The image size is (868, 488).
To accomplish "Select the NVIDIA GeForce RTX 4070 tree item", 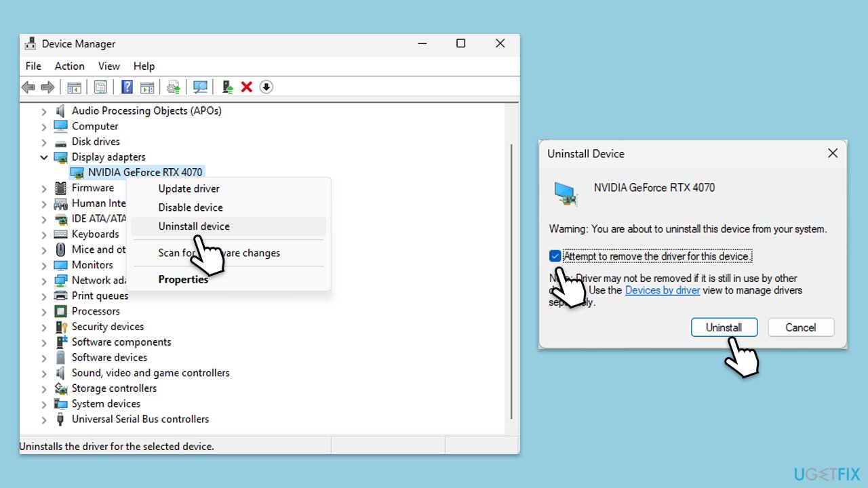I will pyautogui.click(x=145, y=172).
